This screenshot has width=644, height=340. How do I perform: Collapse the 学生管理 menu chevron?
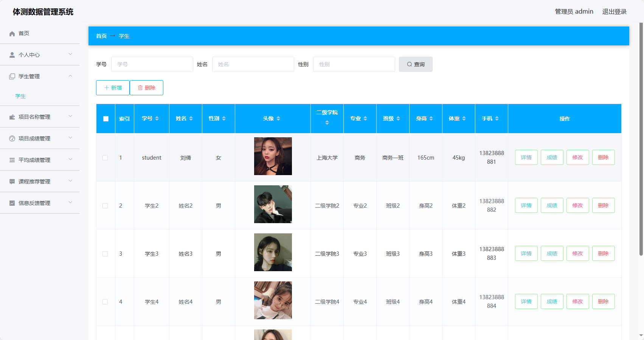pos(70,76)
